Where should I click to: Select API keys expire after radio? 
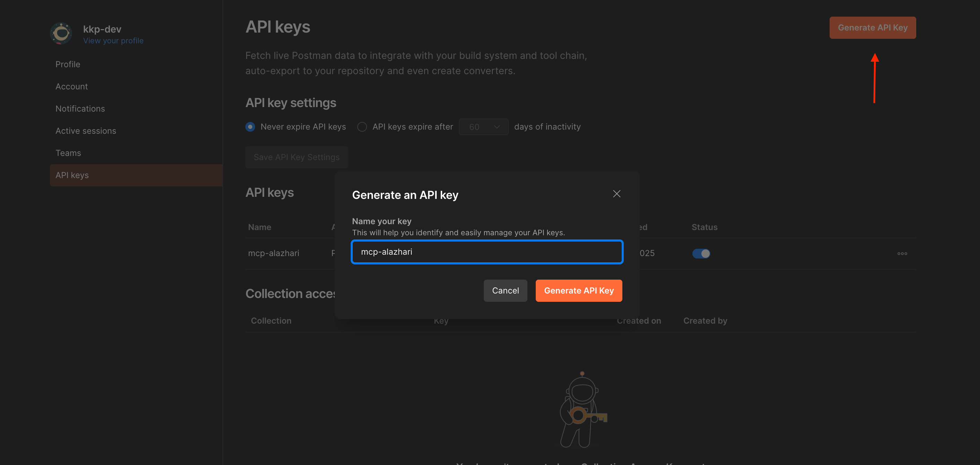(x=362, y=127)
